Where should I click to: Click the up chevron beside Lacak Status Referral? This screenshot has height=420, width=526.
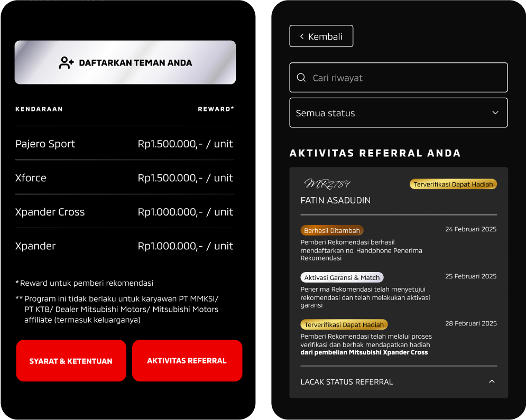click(x=492, y=381)
